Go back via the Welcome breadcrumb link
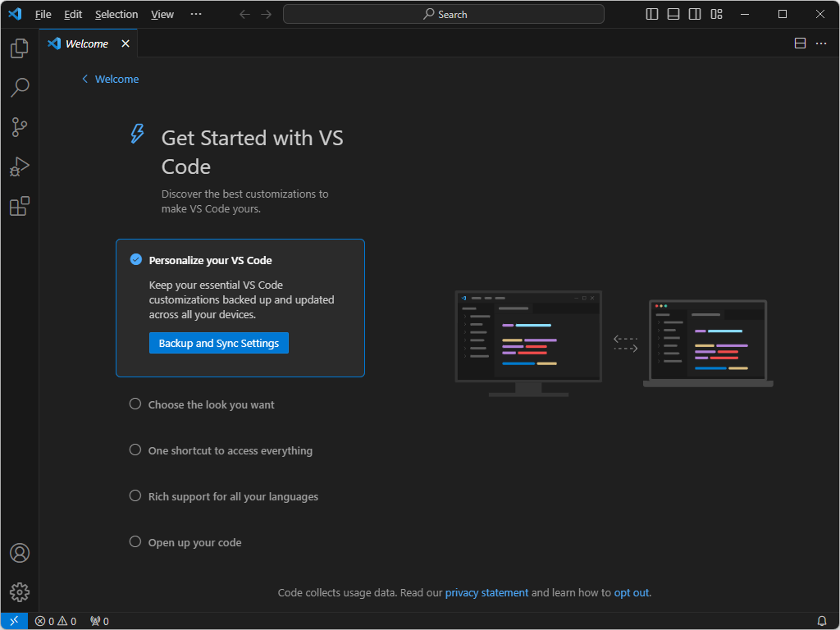 click(x=111, y=80)
